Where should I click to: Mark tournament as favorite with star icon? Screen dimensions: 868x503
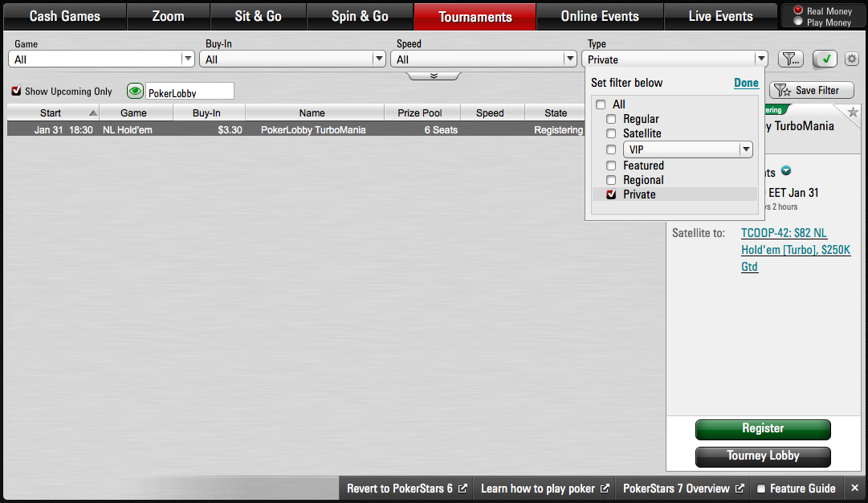tap(853, 112)
